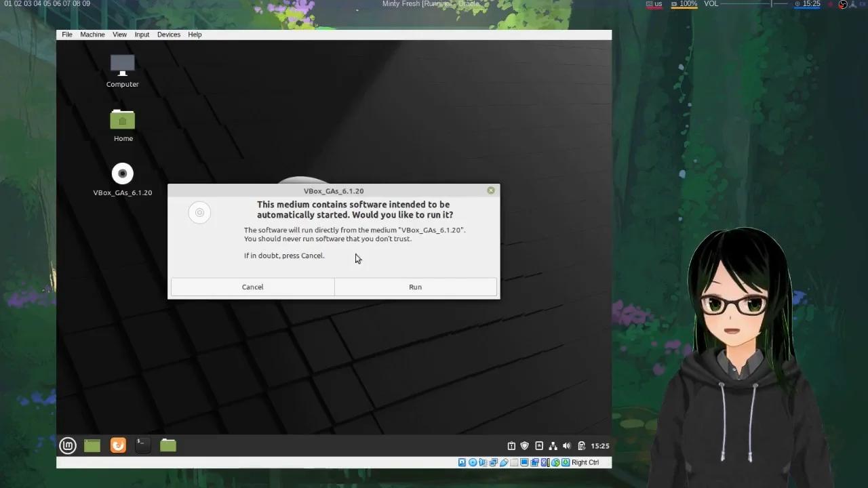Open the Input menu in VirtualBox
This screenshot has height=488, width=868.
tap(142, 34)
